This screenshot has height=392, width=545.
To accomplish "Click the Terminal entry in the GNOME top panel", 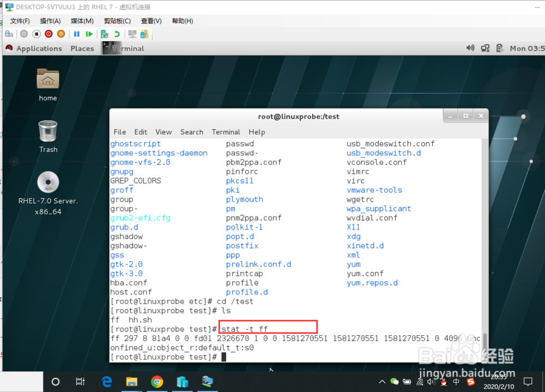I will 123,49.
